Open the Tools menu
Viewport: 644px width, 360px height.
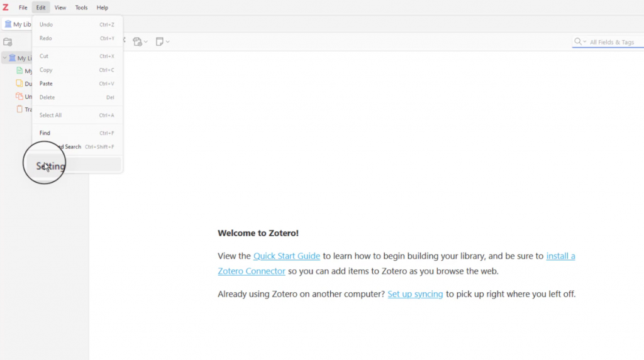pyautogui.click(x=81, y=8)
